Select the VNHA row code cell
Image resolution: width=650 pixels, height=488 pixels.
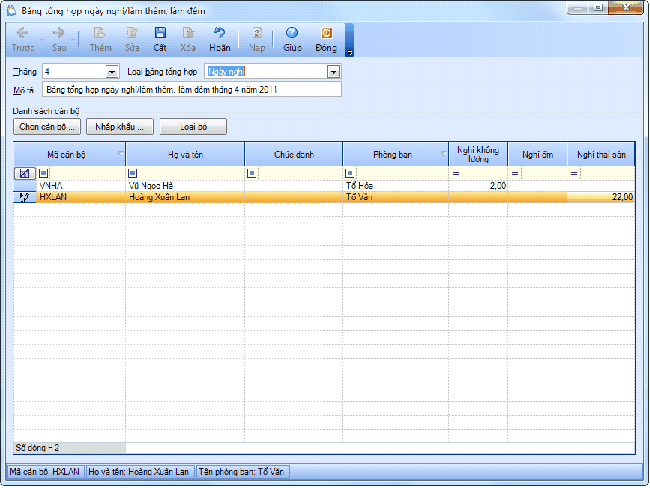[81, 186]
